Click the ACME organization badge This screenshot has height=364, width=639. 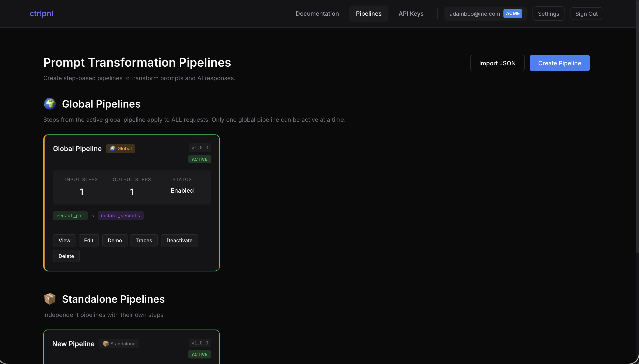pyautogui.click(x=513, y=14)
